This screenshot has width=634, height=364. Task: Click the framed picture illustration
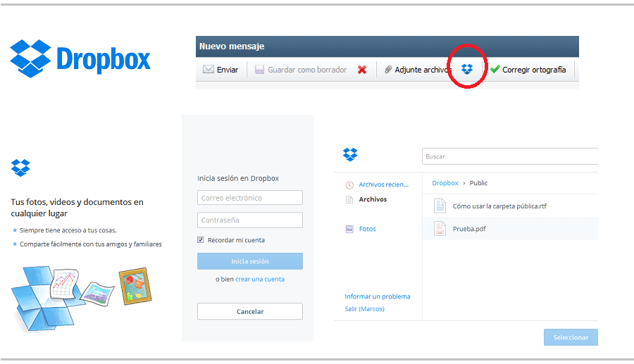(135, 286)
